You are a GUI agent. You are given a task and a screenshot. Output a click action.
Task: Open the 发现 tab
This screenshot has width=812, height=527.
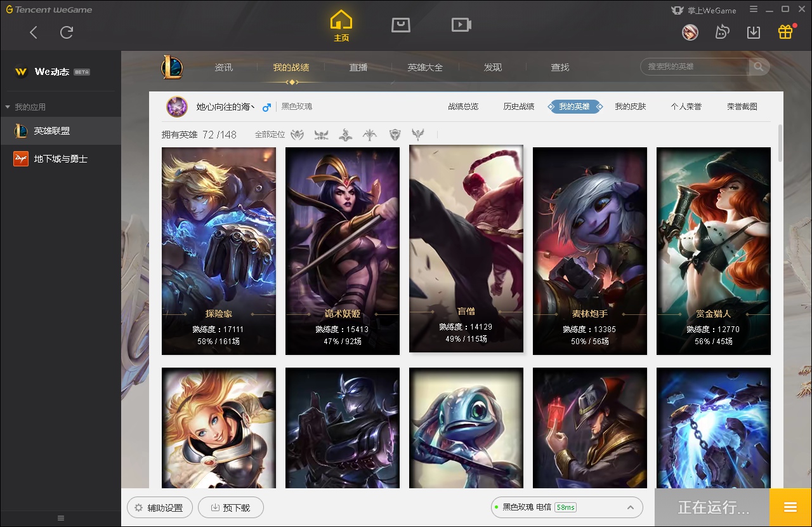click(493, 67)
